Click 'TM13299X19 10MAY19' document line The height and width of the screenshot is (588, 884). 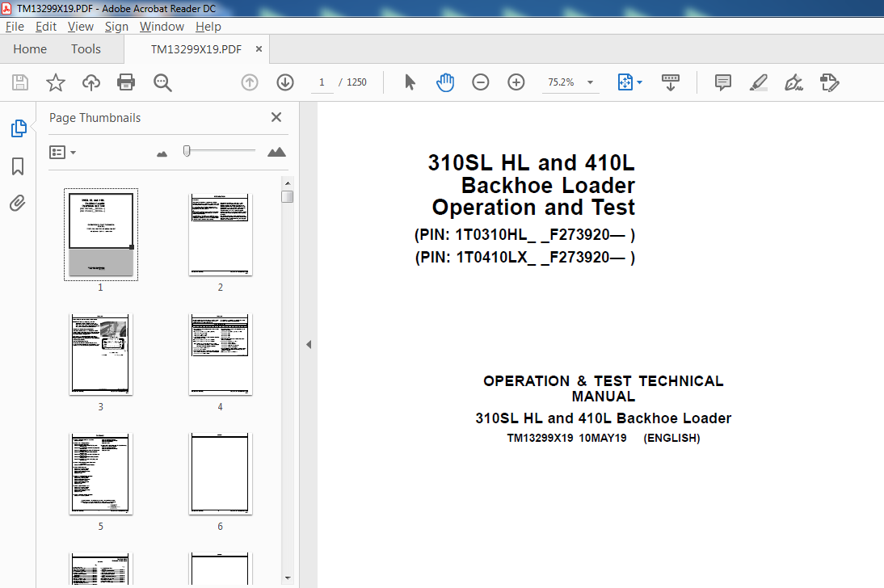[566, 438]
